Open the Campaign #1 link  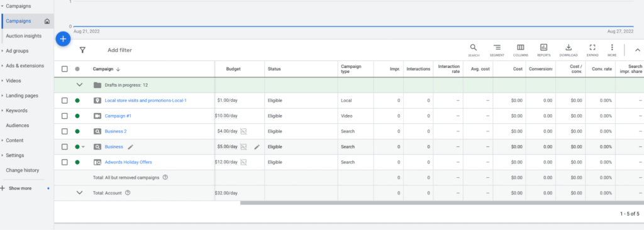(x=118, y=116)
